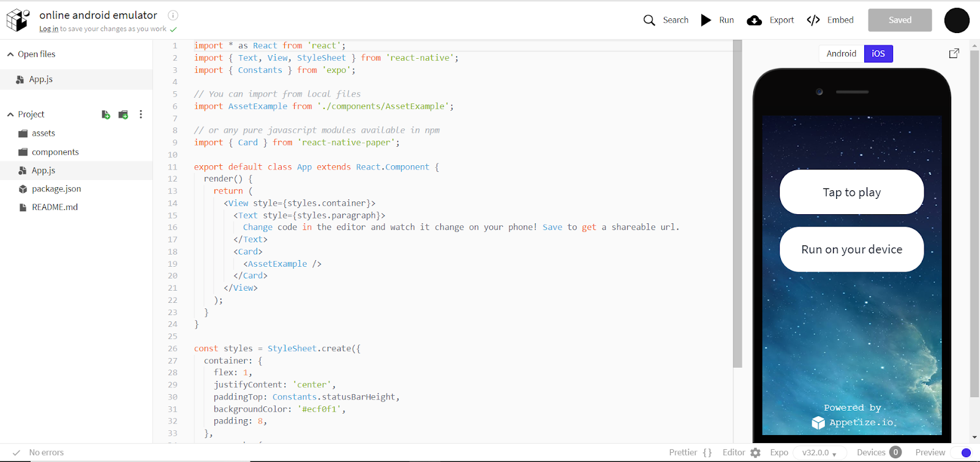Image resolution: width=980 pixels, height=462 pixels.
Task: Click the Prettier label in status bar
Action: (x=683, y=453)
